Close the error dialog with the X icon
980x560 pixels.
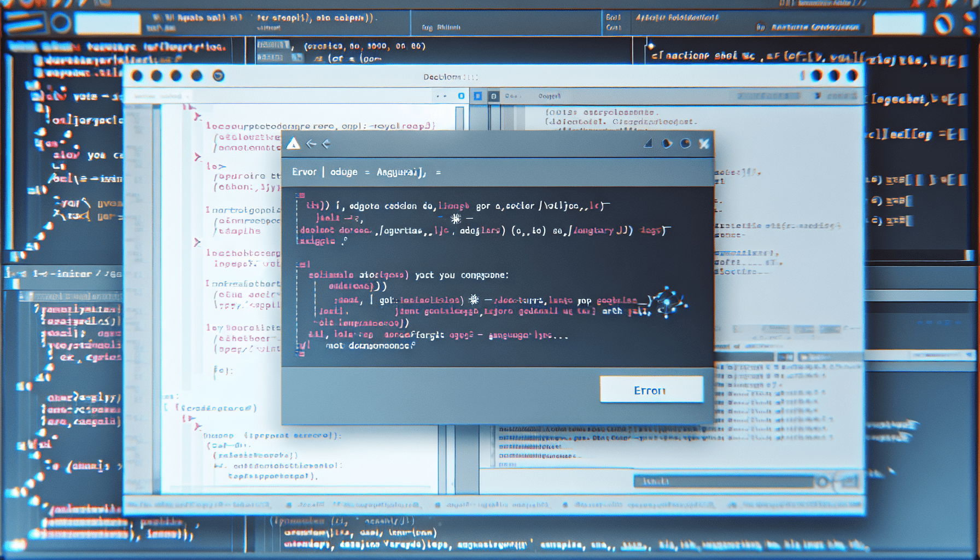pyautogui.click(x=704, y=143)
